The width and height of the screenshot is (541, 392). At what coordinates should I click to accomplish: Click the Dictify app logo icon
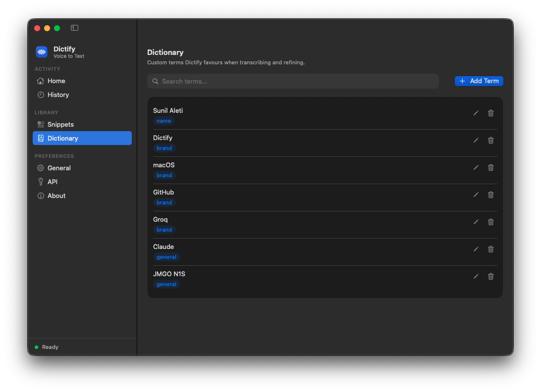(42, 52)
